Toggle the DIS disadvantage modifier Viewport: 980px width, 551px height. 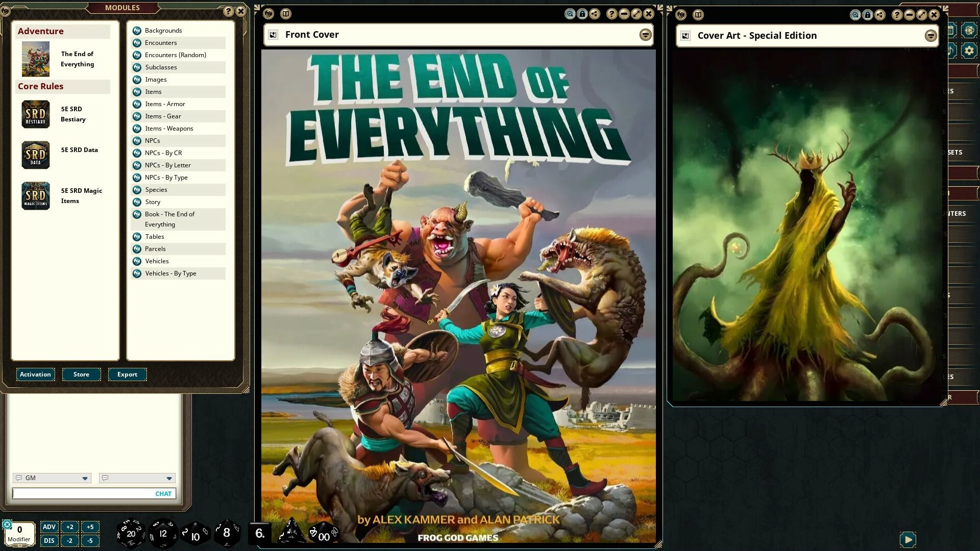[49, 540]
